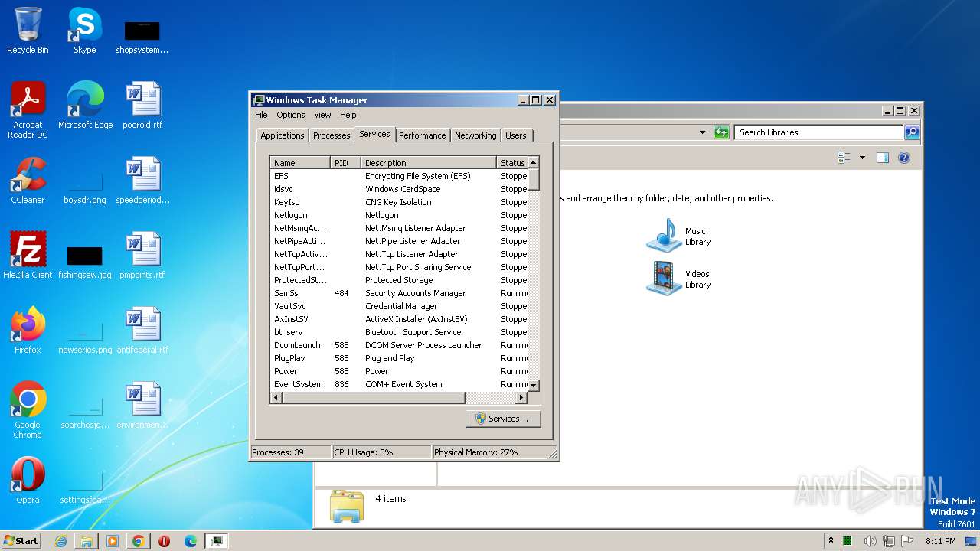Select antifederal.rtf document icon

(142, 331)
